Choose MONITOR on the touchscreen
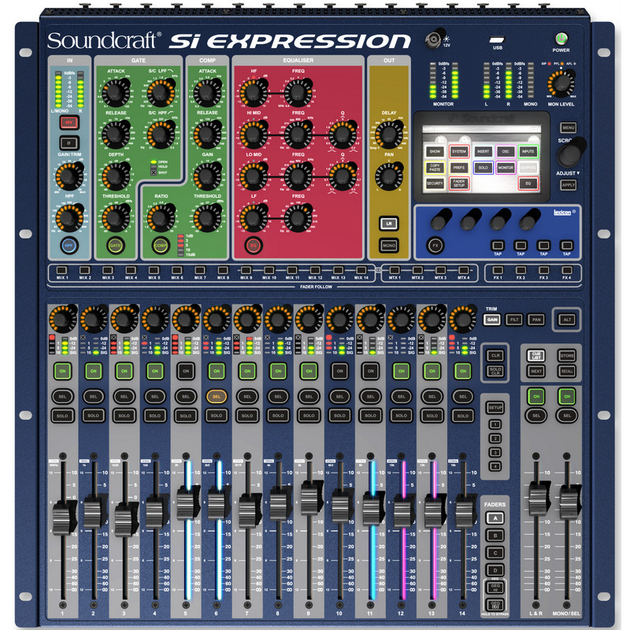 (505, 168)
